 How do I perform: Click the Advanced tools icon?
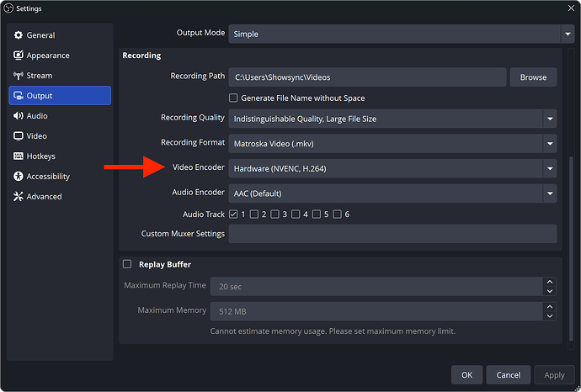[19, 196]
